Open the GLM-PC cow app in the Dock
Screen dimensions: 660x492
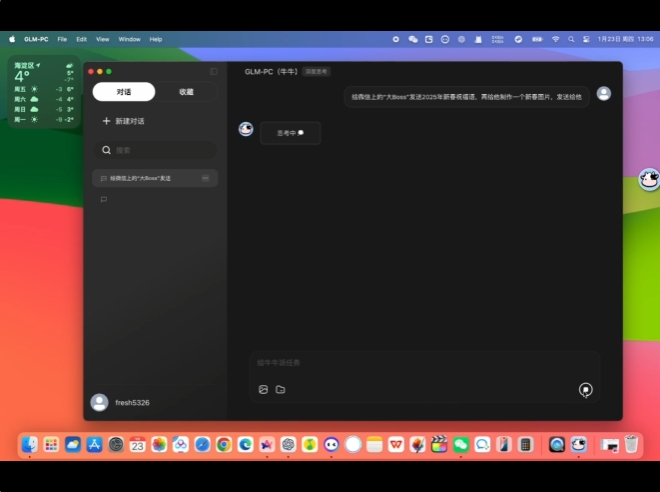pyautogui.click(x=579, y=445)
